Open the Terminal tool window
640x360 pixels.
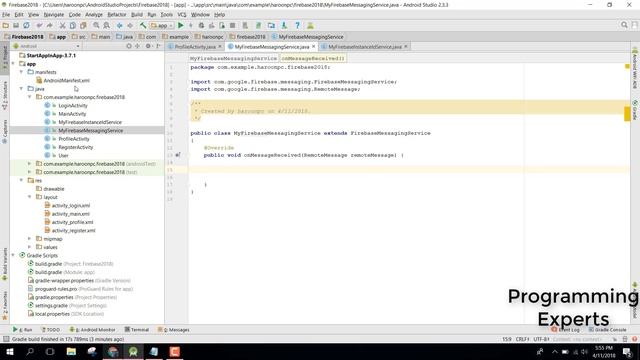137,329
